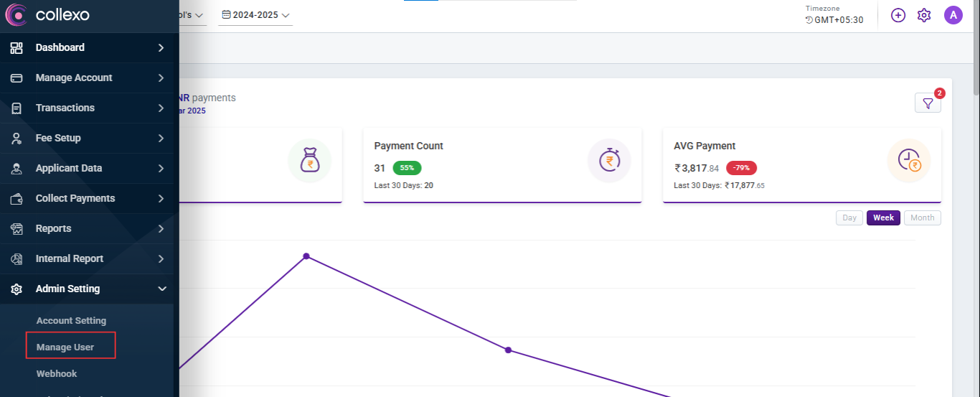The height and width of the screenshot is (397, 980).
Task: Switch chart view to Day
Action: [849, 218]
